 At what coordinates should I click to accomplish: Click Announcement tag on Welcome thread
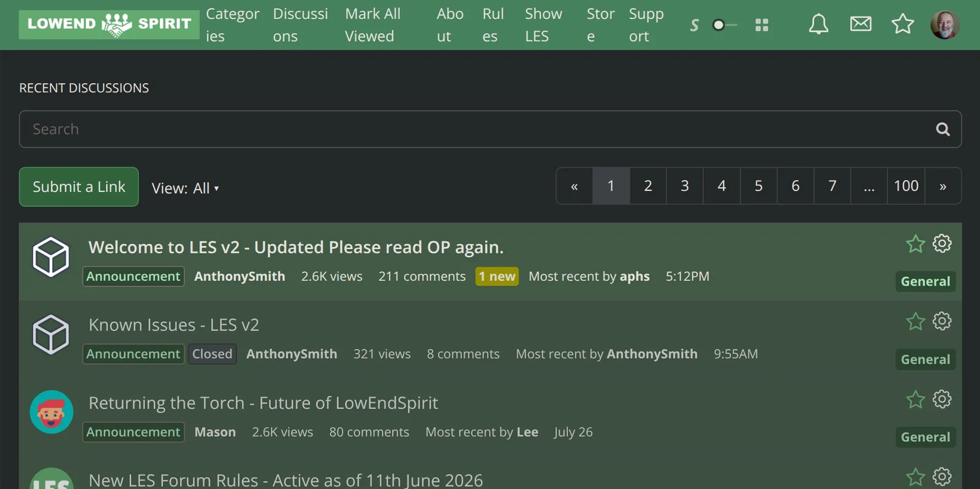(133, 277)
